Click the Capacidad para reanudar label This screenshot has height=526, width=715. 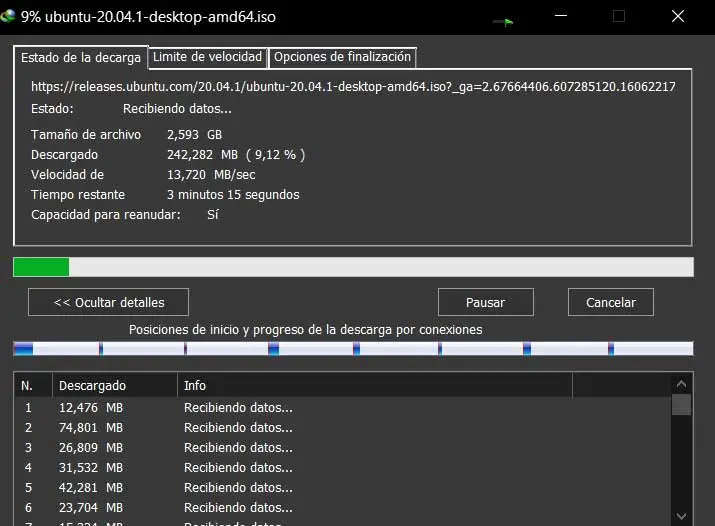click(x=106, y=215)
